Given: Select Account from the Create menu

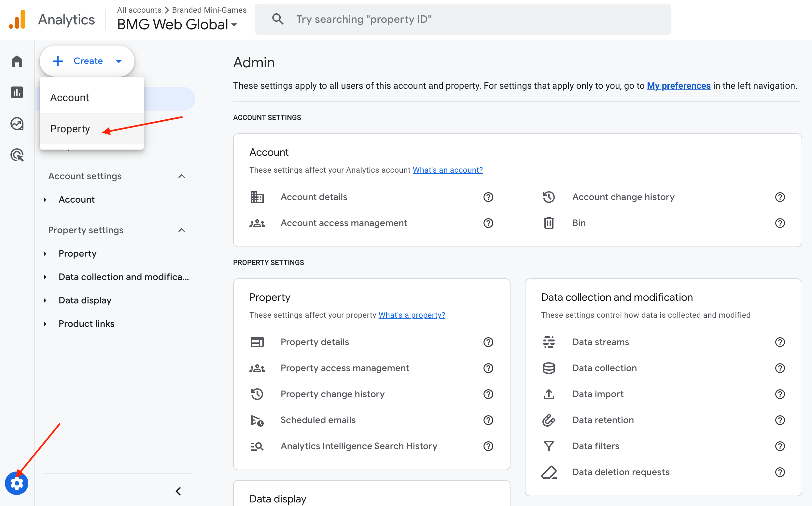Looking at the screenshot, I should click(69, 98).
